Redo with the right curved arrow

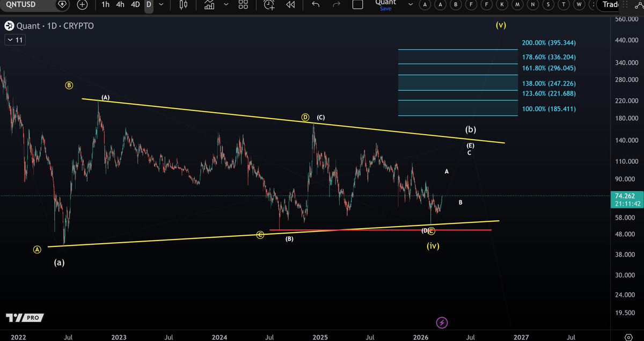pyautogui.click(x=336, y=4)
